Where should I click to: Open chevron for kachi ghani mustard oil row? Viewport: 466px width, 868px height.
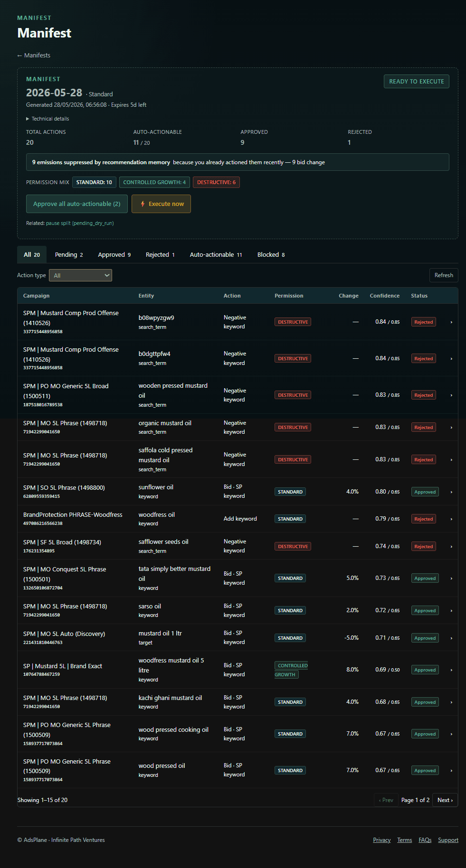tap(451, 702)
